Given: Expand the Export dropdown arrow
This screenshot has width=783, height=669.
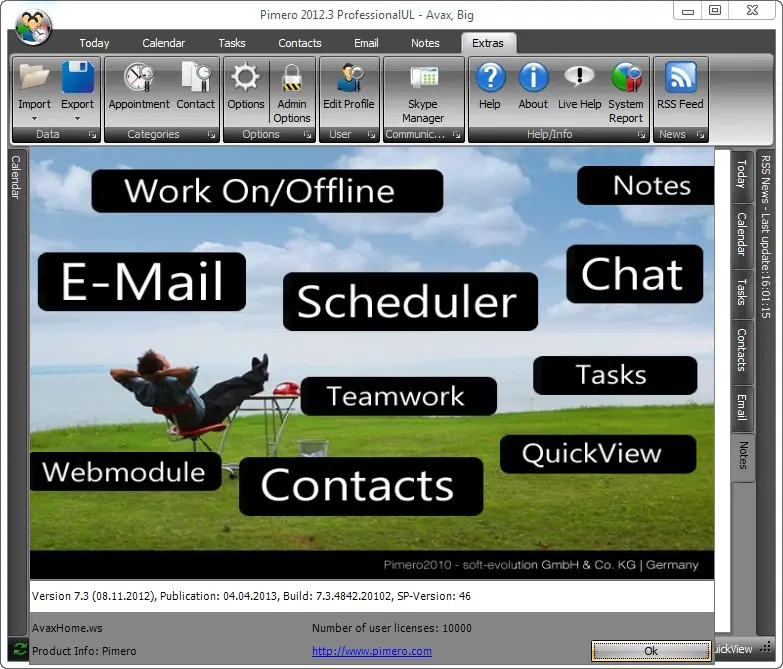Looking at the screenshot, I should 77,119.
